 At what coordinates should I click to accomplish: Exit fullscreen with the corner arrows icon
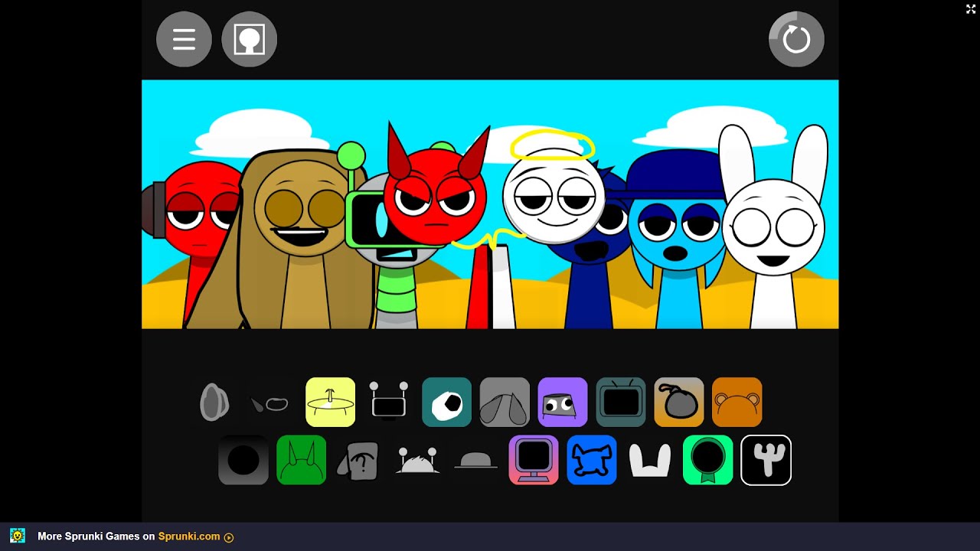point(970,9)
